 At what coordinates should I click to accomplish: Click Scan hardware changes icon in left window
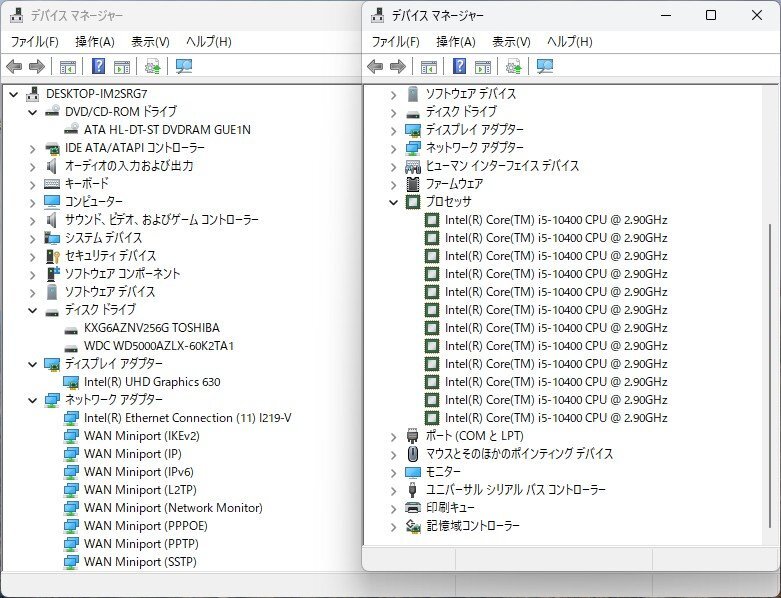point(184,66)
